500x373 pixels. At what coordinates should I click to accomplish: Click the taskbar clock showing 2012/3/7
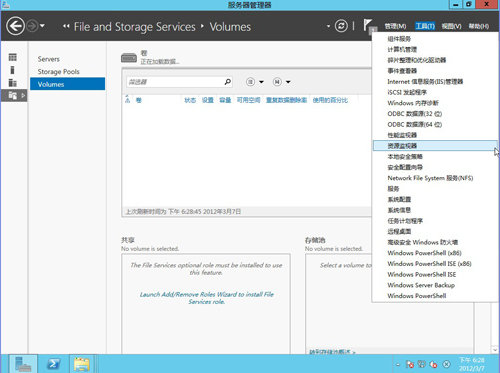(472, 364)
